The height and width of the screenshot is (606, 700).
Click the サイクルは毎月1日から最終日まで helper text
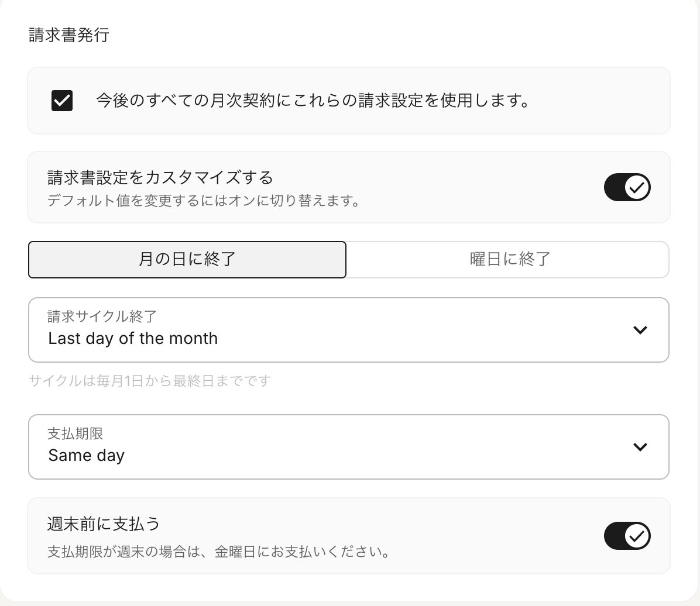coord(150,381)
